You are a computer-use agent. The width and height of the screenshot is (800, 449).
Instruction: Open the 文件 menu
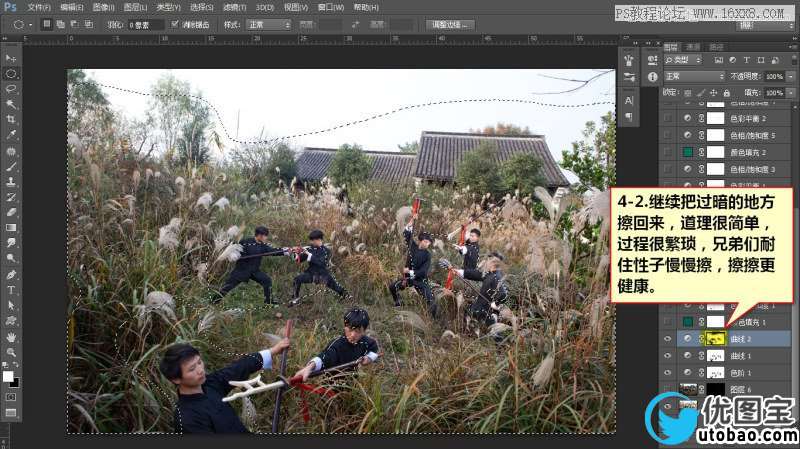(39, 8)
